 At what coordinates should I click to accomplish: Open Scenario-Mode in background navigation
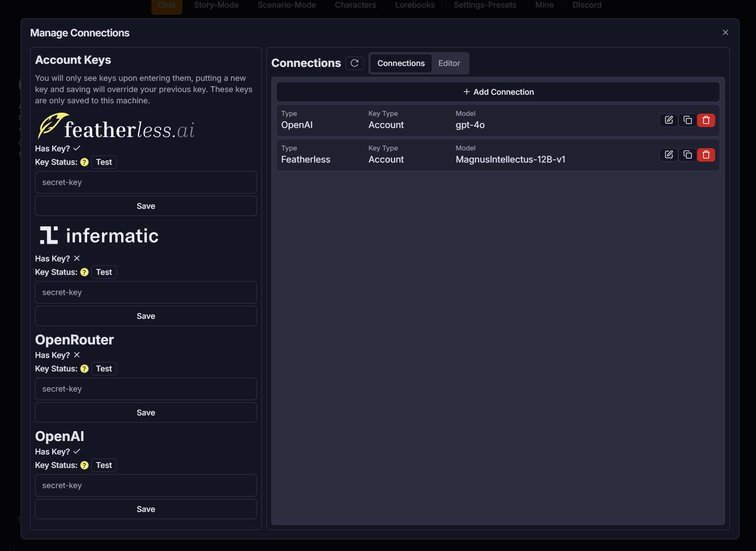coord(287,5)
